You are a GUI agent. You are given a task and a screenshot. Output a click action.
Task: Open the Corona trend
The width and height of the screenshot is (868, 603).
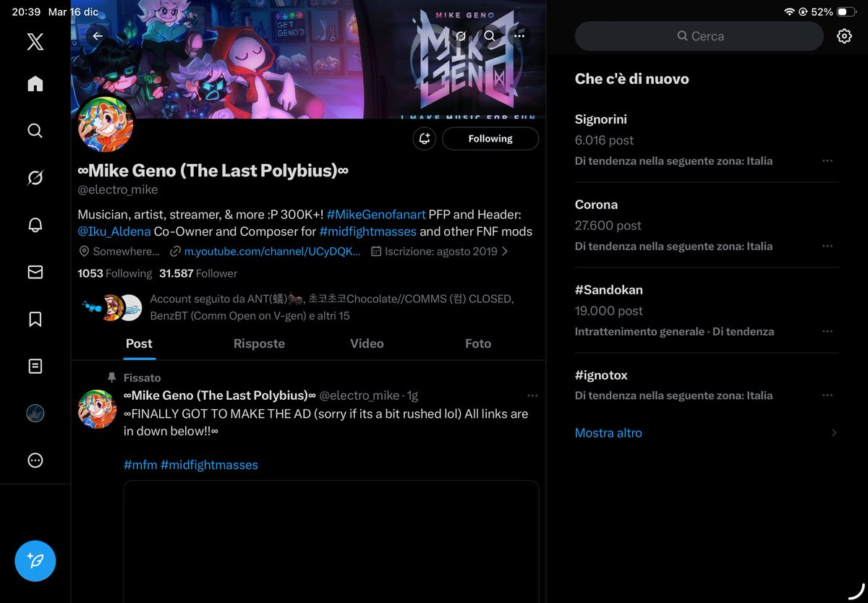(707, 225)
